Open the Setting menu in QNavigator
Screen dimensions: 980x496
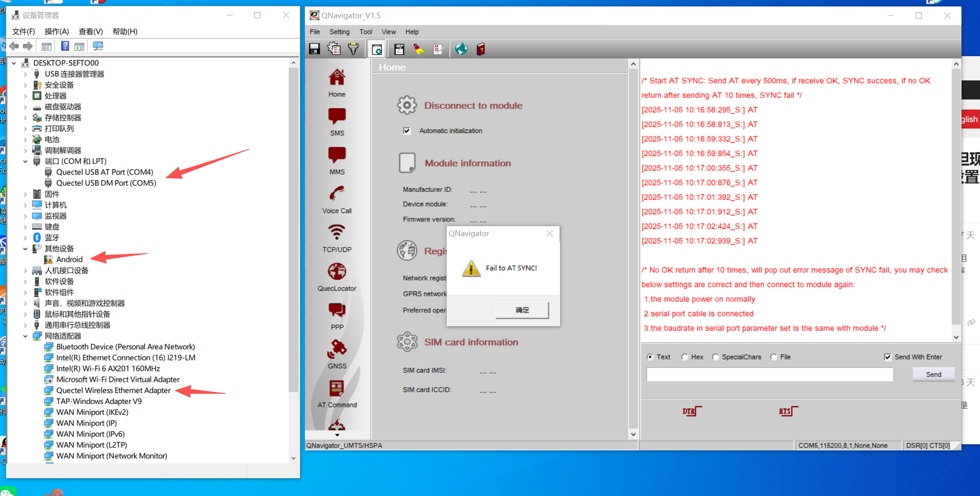point(339,32)
